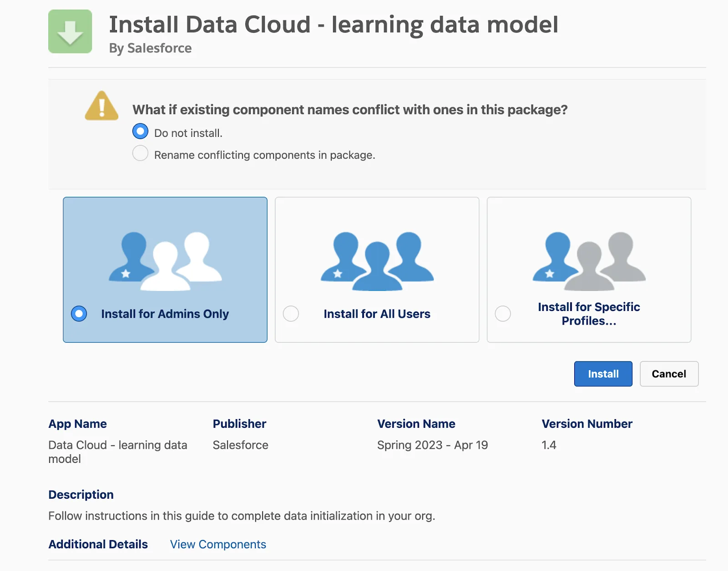Click the green package download icon

[70, 31]
